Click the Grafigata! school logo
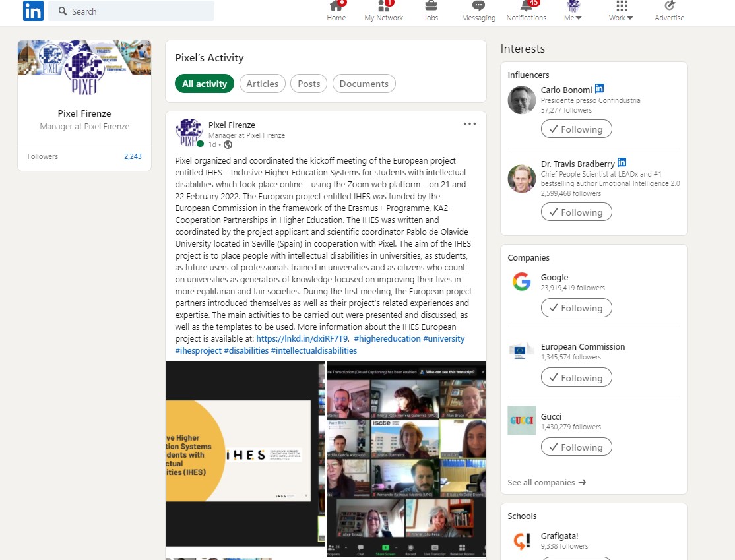The height and width of the screenshot is (560, 735). click(x=522, y=540)
